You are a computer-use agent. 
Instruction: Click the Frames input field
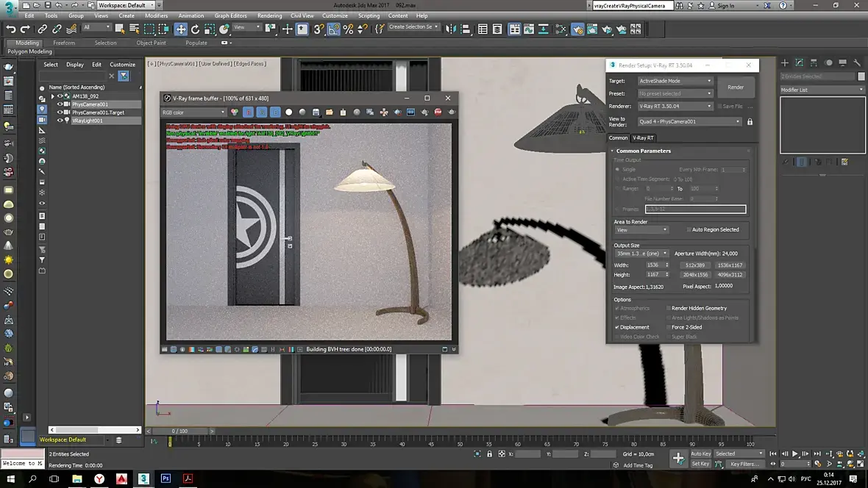pyautogui.click(x=695, y=209)
